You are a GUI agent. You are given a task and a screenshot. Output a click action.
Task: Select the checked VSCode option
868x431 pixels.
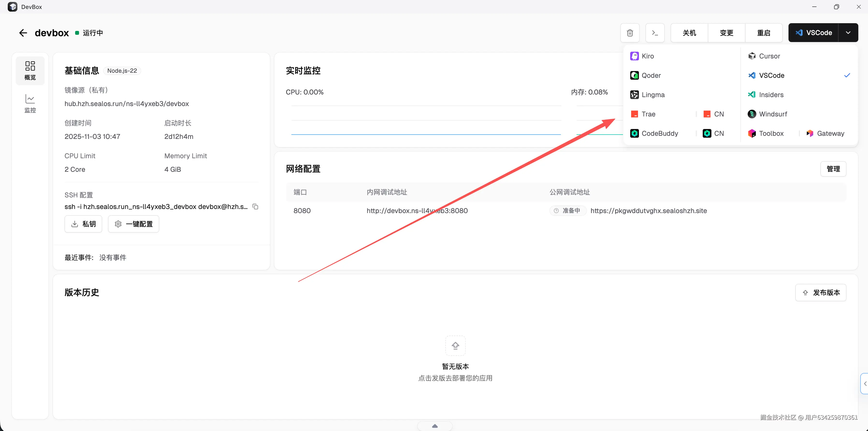click(771, 75)
